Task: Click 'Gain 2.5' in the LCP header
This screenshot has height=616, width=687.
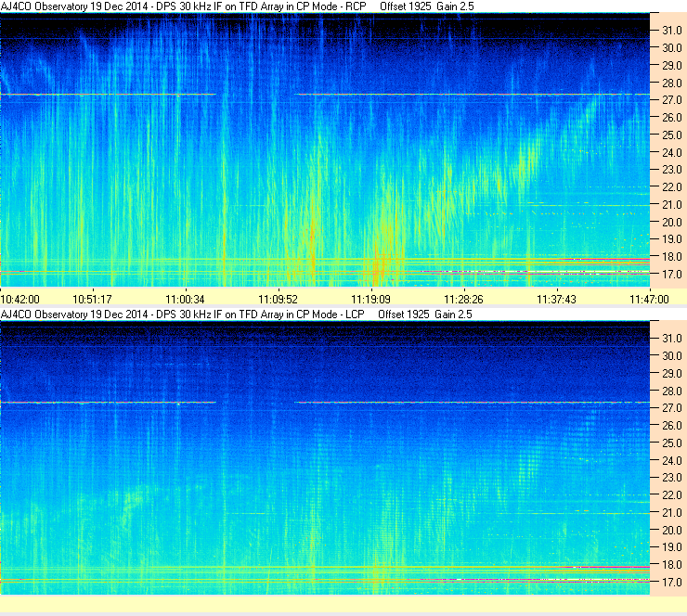Action: [x=453, y=314]
